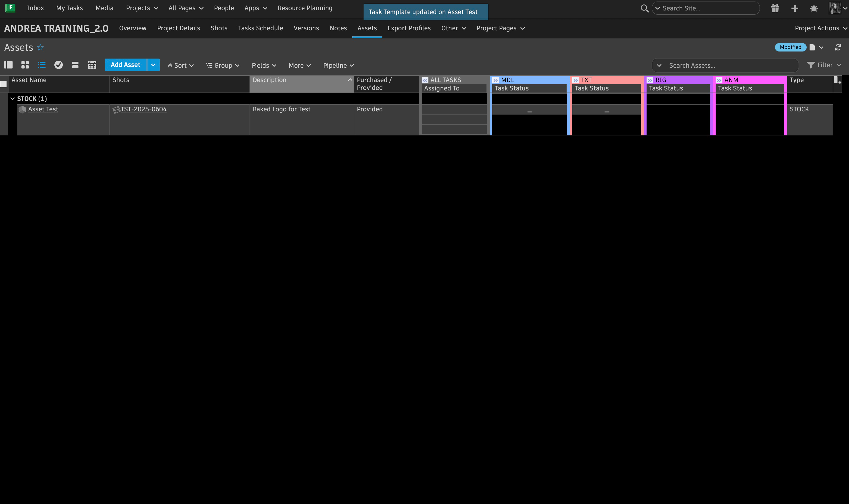Refresh the Assets page
The image size is (849, 504).
(838, 47)
